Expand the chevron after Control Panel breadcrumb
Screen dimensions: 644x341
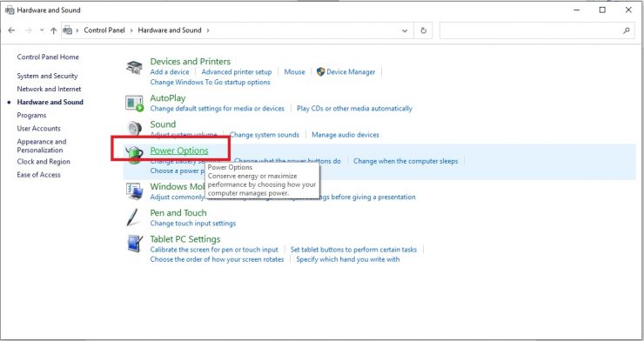(x=131, y=30)
